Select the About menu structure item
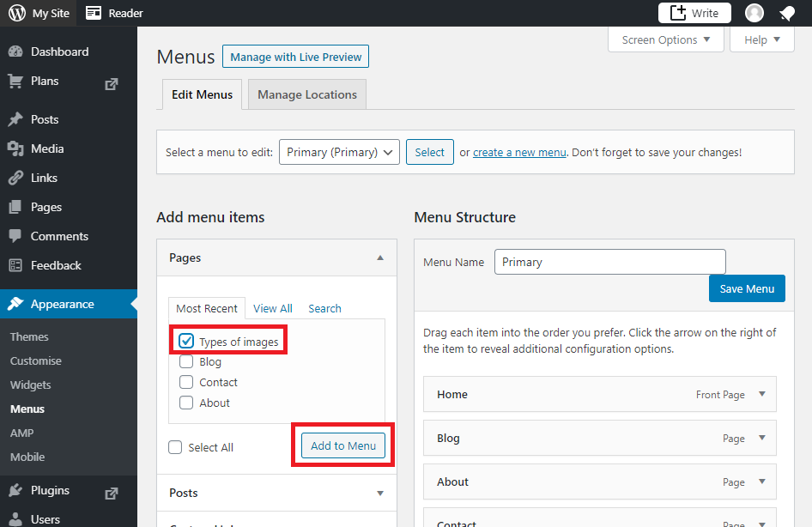Image resolution: width=812 pixels, height=527 pixels. (x=600, y=482)
